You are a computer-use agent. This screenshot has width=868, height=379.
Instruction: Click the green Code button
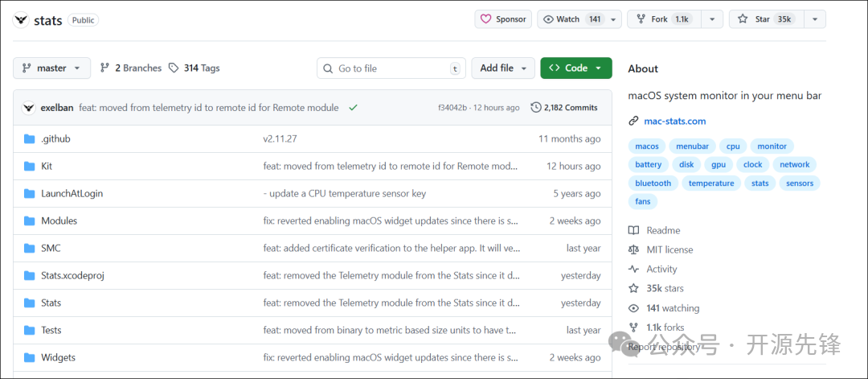tap(575, 68)
